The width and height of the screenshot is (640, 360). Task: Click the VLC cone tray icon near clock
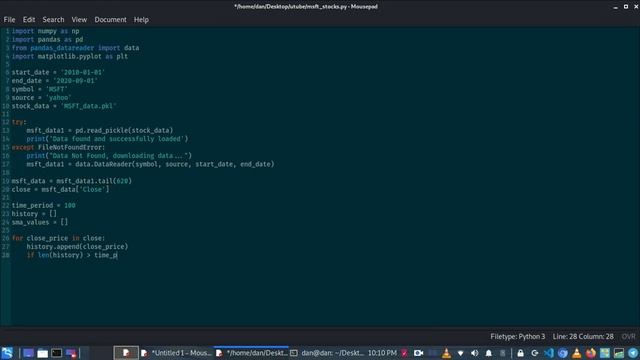[x=447, y=353]
